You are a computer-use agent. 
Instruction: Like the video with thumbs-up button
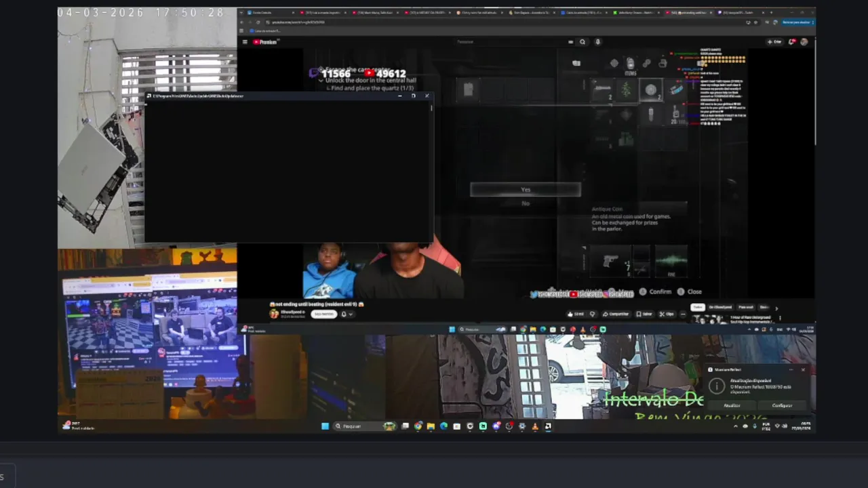coord(576,314)
